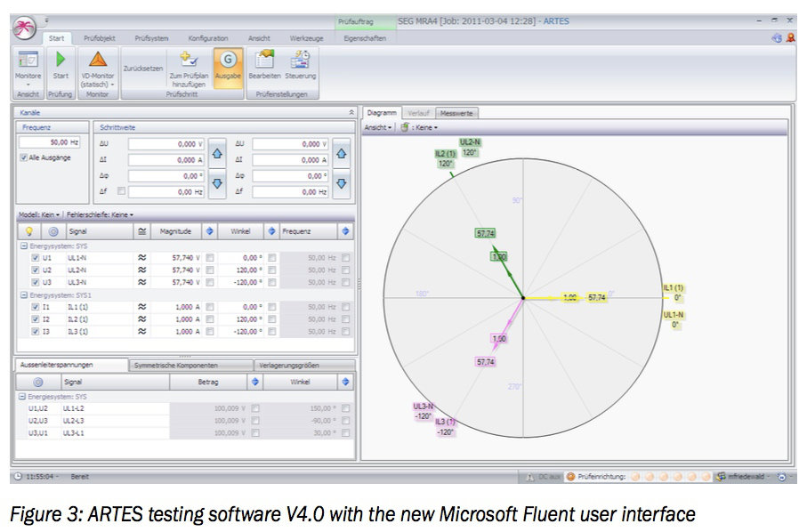This screenshot has width=807, height=532.
Task: Collapse Energiesystem: SYS in lower table
Action: pos(21,397)
